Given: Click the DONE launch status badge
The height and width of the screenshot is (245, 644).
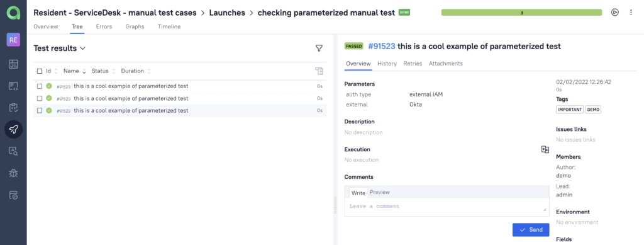Looking at the screenshot, I should tap(404, 13).
